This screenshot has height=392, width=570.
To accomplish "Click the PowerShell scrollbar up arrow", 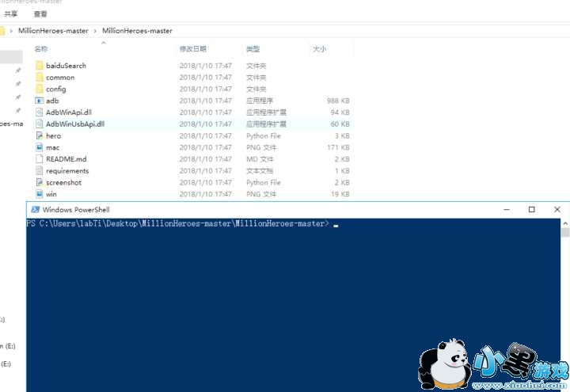I will (565, 223).
